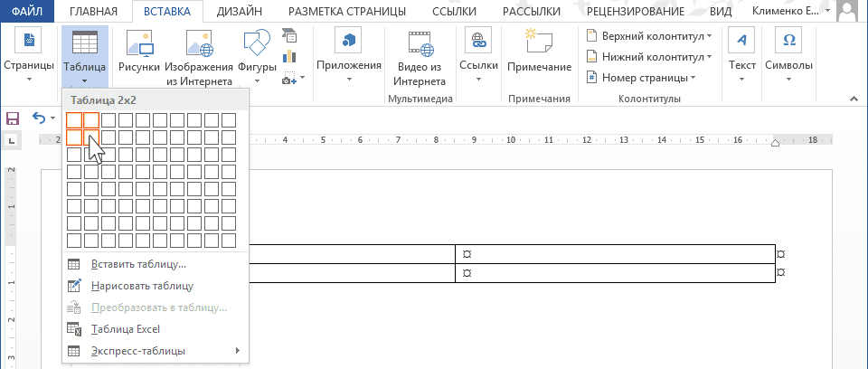Expand the account name Клименко Е... dropdown
The width and height of the screenshot is (868, 369).
(827, 11)
